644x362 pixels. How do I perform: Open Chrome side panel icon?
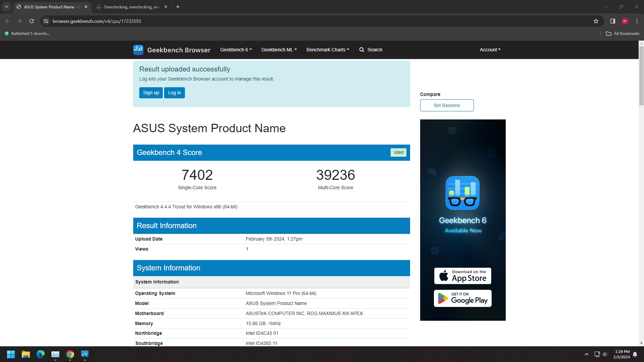(612, 21)
